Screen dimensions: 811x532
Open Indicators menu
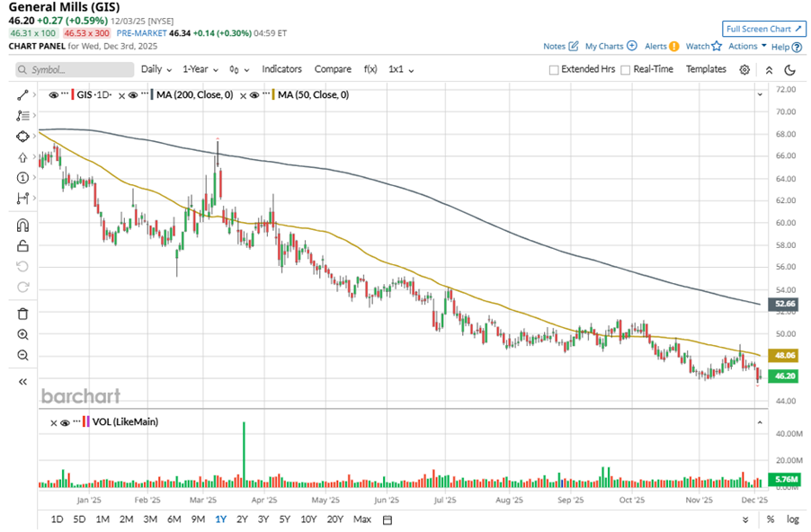[x=281, y=69]
